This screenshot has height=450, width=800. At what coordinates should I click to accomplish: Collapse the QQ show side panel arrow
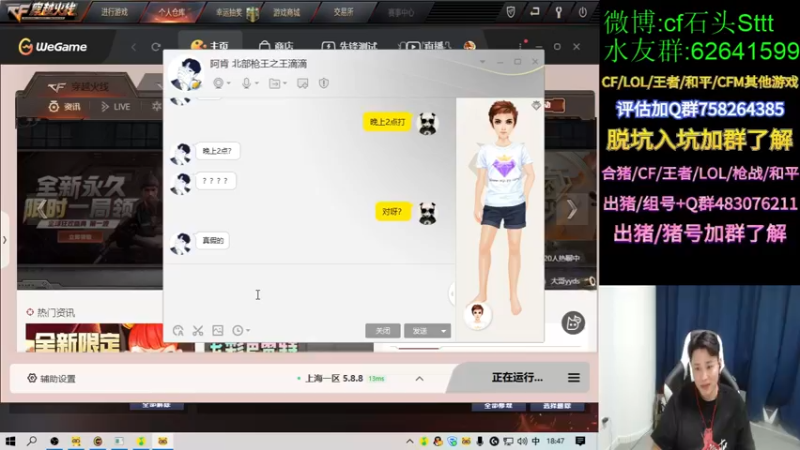[452, 293]
